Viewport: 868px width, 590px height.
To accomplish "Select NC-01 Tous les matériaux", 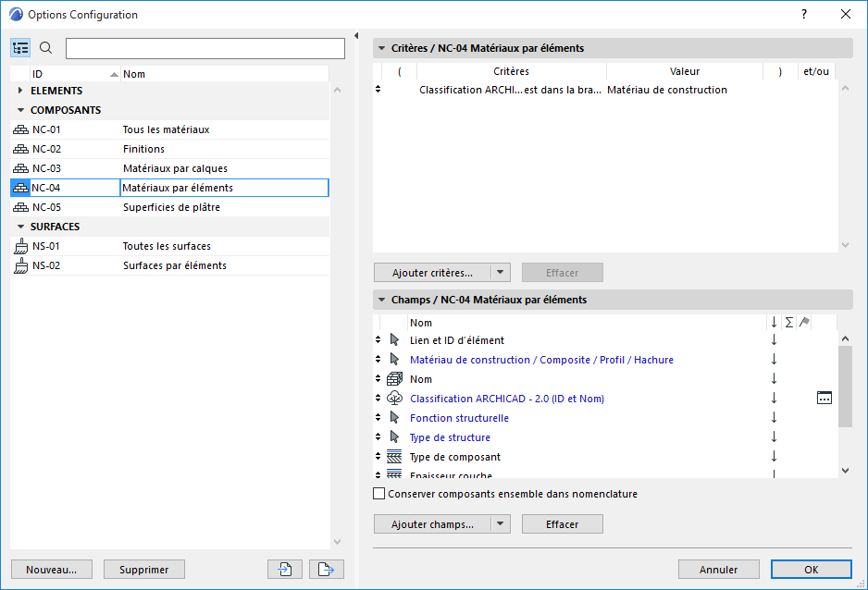I will 167,129.
